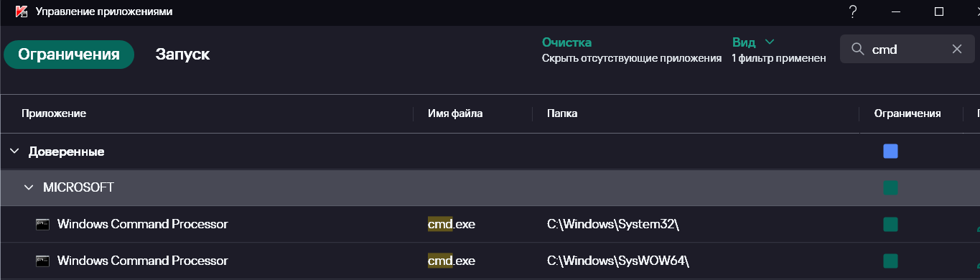980x280 pixels.
Task: Click cmd.exe file name in SysWOW64 row
Action: point(452,261)
